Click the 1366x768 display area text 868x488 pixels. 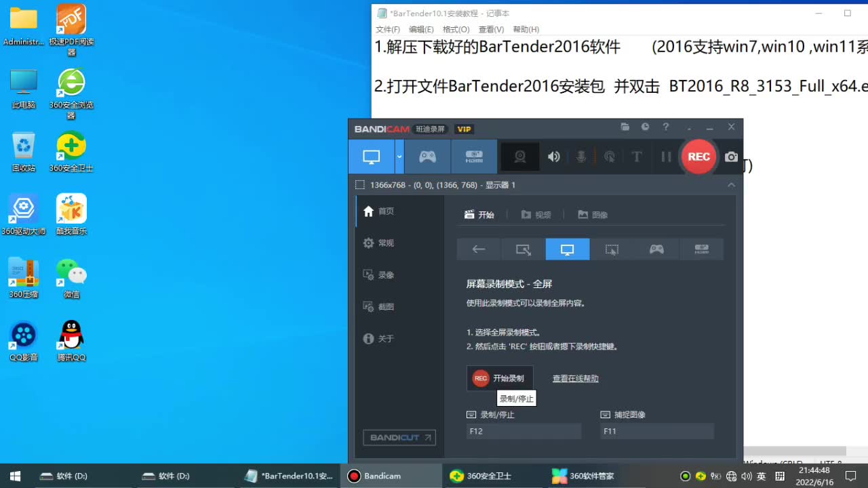click(x=443, y=185)
